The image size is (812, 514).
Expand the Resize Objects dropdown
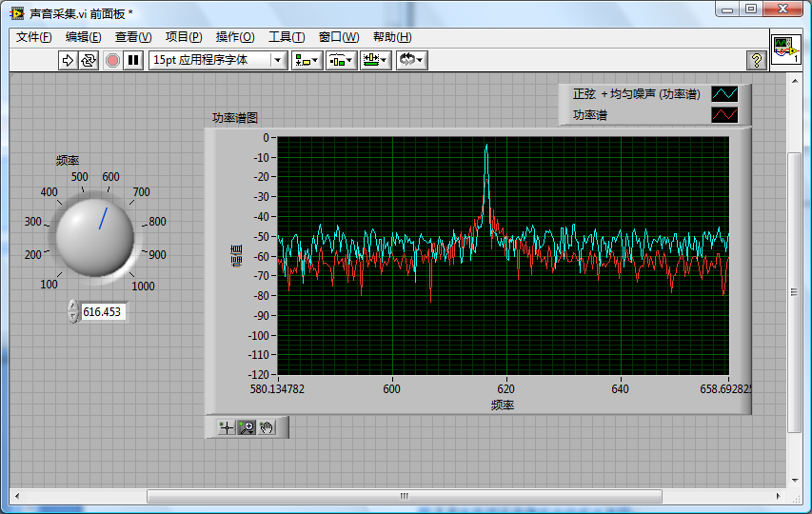click(375, 60)
